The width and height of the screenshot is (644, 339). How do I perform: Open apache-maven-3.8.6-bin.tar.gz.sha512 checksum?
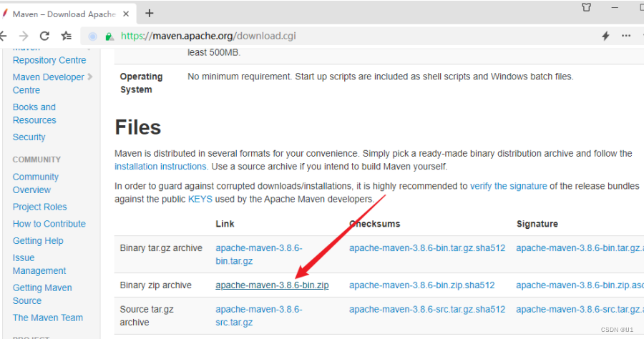point(427,248)
